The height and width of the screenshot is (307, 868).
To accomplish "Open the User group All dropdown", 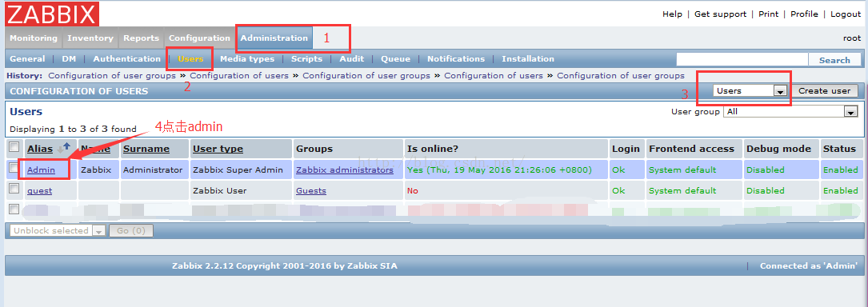I will click(791, 111).
